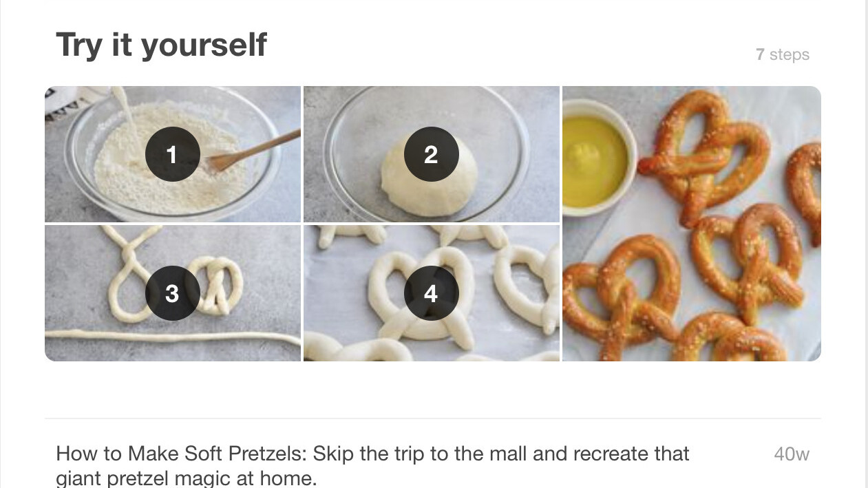This screenshot has height=488, width=868.
Task: Click the divider line above the description
Action: (433, 418)
